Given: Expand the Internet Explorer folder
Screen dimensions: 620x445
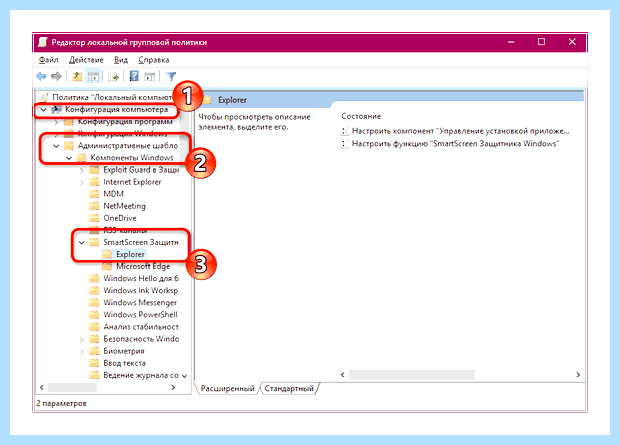Looking at the screenshot, I should [81, 182].
